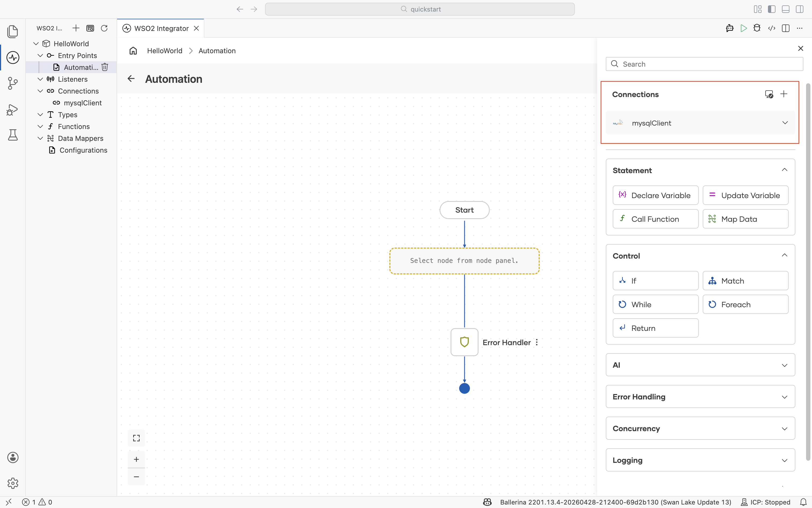Click fit-to-screen icon on canvas
This screenshot has width=812, height=508.
(x=136, y=438)
